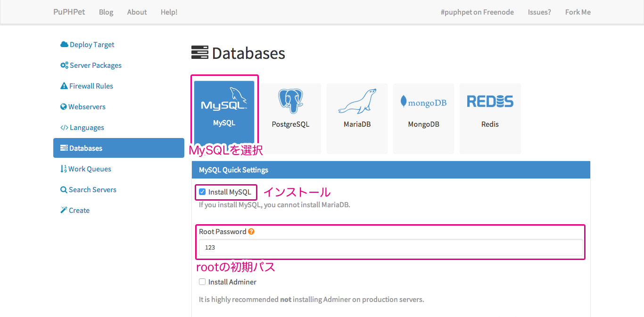Click the Install Adminer label text

[x=232, y=282]
